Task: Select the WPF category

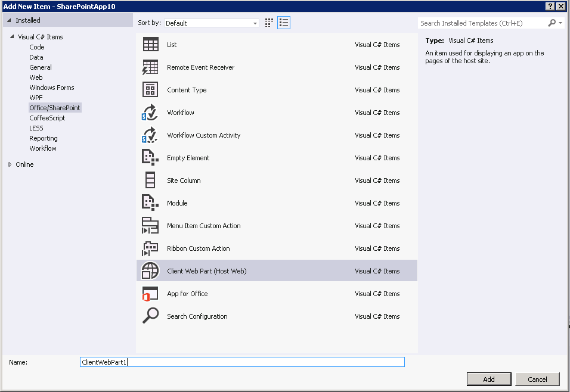Action: (x=36, y=98)
